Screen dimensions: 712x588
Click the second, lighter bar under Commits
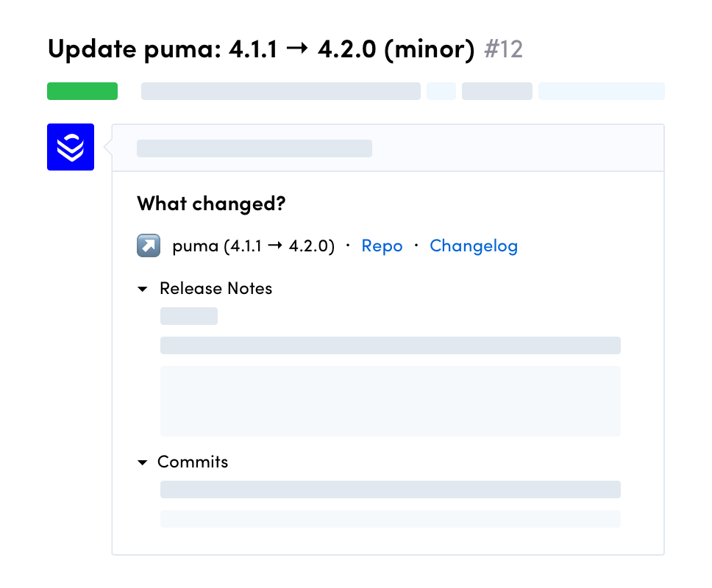point(390,519)
